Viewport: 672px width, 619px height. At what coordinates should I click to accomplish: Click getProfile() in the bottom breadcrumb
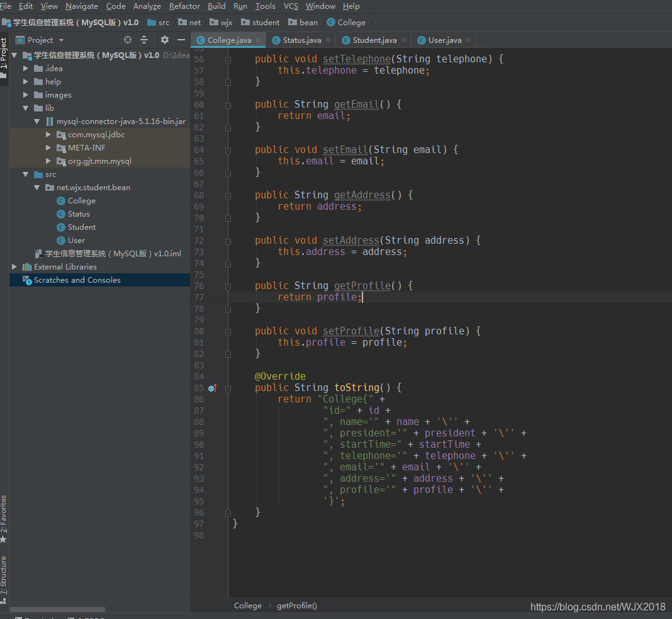pyautogui.click(x=296, y=606)
